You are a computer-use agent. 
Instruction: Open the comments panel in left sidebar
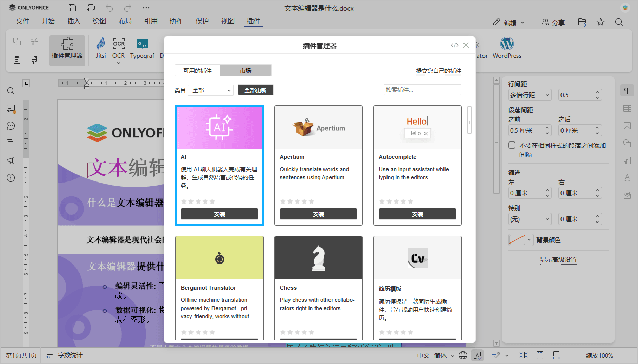[x=11, y=108]
